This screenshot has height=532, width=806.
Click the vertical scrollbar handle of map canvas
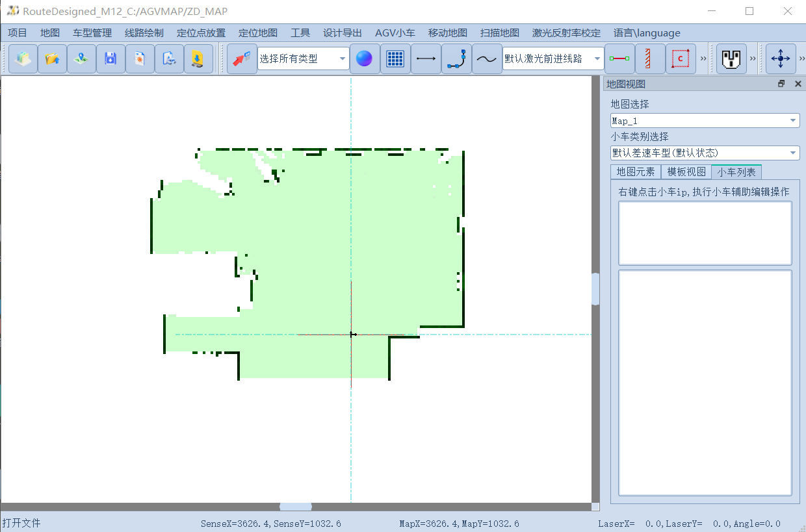tap(595, 289)
